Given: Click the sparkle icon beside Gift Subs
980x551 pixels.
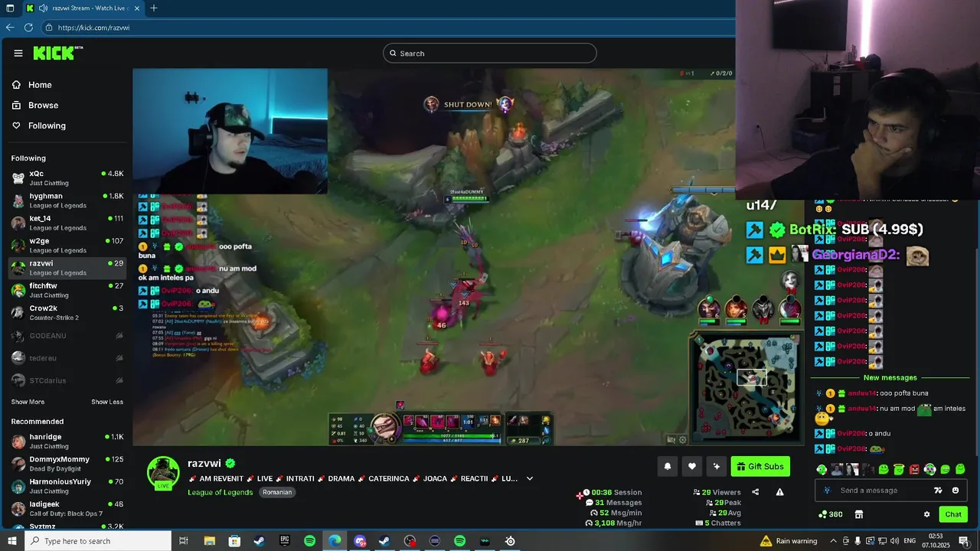Looking at the screenshot, I should pos(717,466).
